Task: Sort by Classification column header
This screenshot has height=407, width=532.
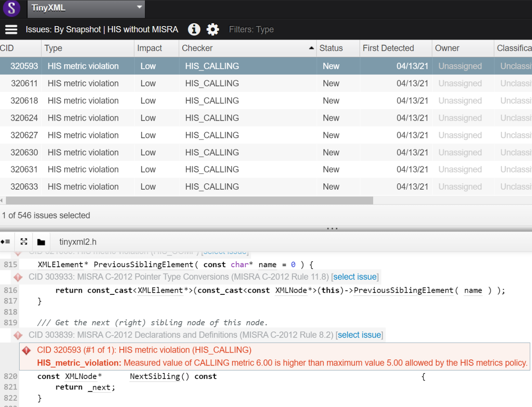Action: click(513, 48)
